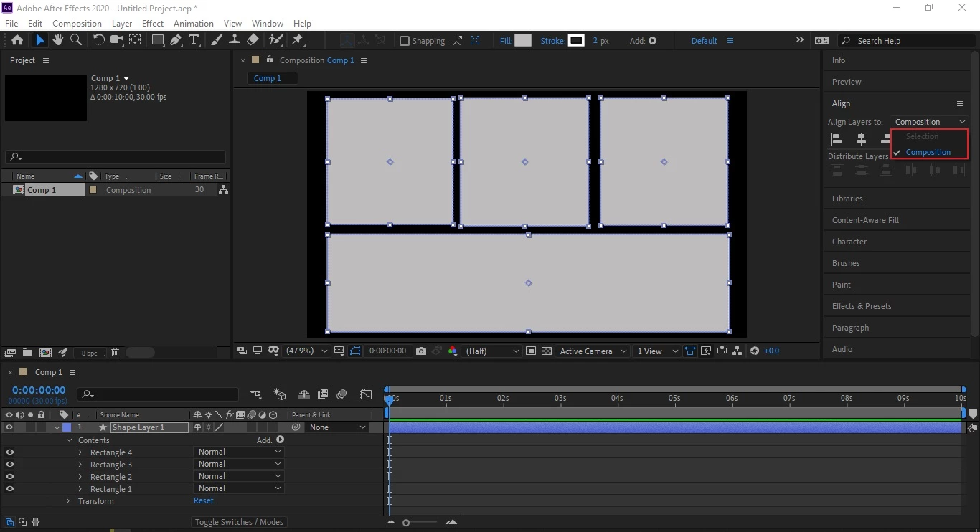Viewport: 980px width, 532px height.
Task: Select the Hand tool in toolbar
Action: pos(58,40)
